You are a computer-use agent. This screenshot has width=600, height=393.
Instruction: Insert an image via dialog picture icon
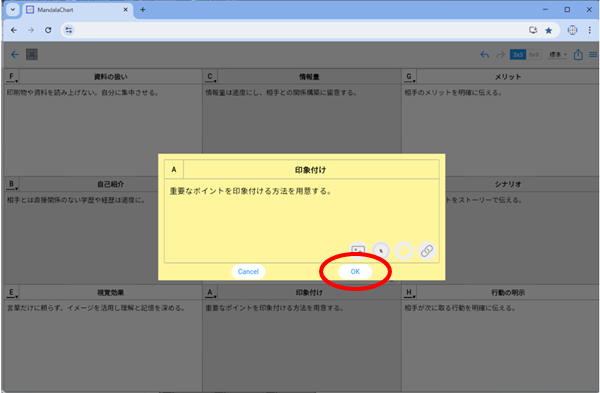[358, 251]
